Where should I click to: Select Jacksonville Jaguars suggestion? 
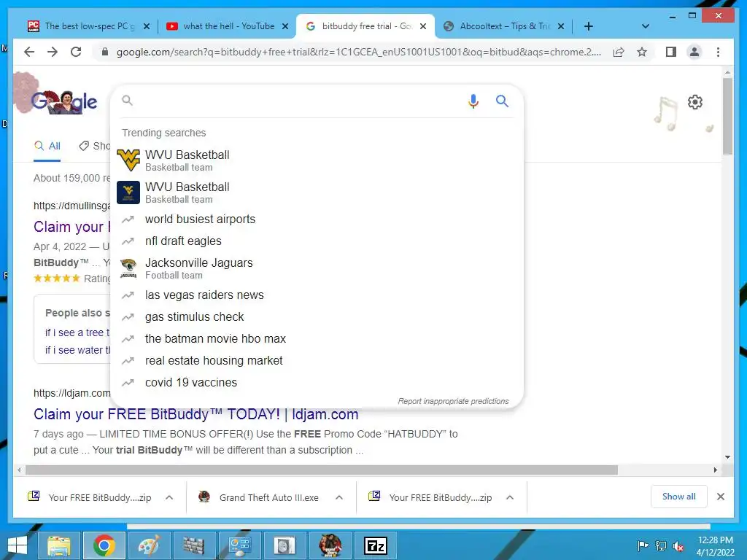(317, 268)
